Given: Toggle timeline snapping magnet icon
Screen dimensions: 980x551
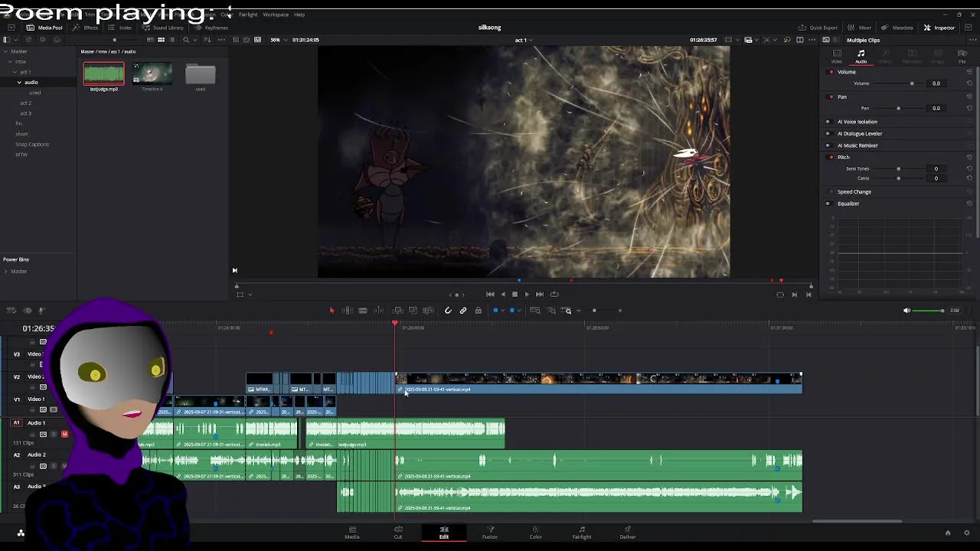Looking at the screenshot, I should click(x=448, y=311).
